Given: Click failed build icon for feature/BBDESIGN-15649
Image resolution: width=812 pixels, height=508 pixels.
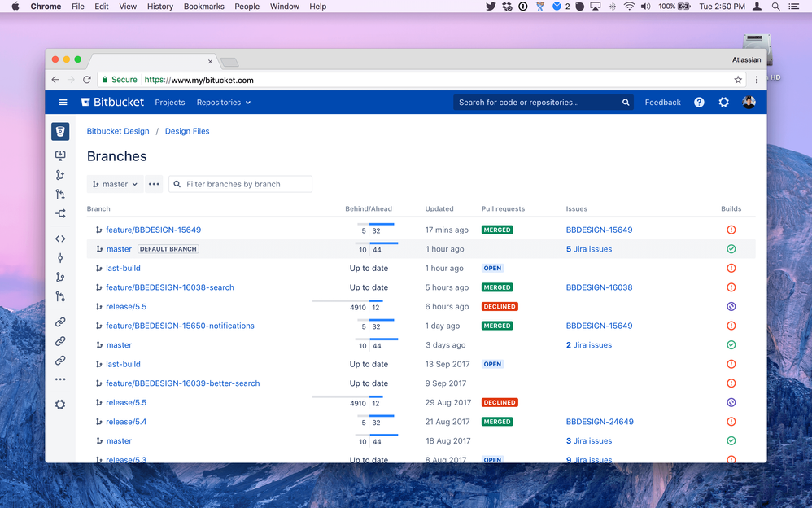Looking at the screenshot, I should point(731,230).
